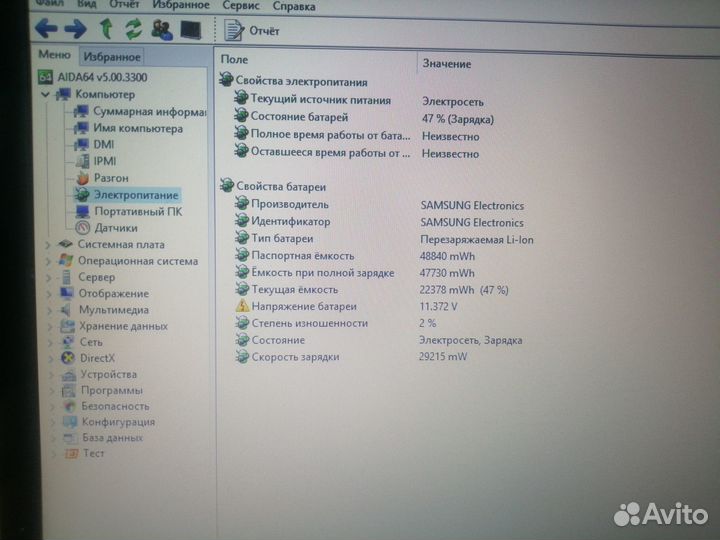Image resolution: width=720 pixels, height=540 pixels.
Task: Click the Back navigation arrow
Action: pos(46,28)
